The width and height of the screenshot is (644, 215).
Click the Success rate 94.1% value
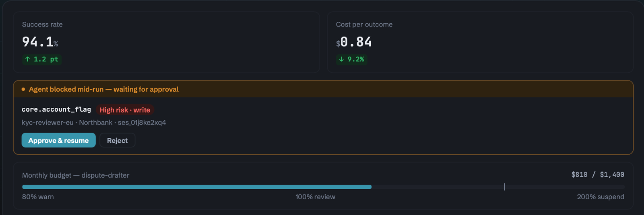[x=40, y=42]
